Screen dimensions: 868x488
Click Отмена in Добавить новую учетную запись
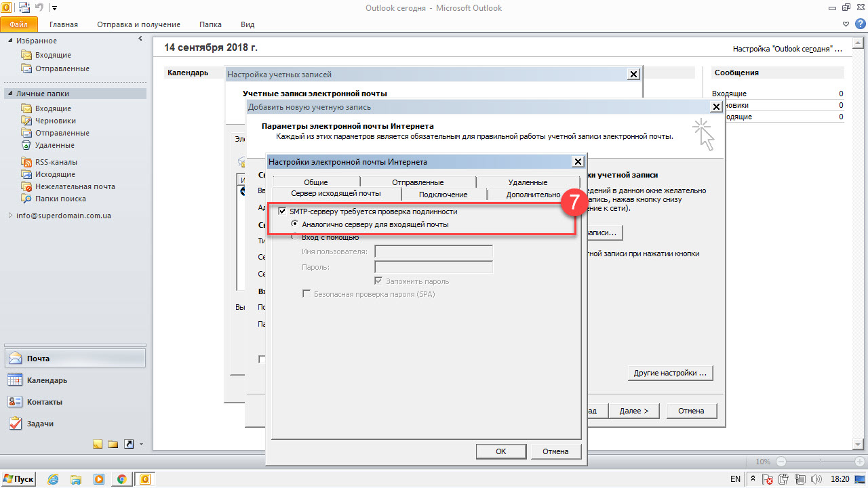[x=691, y=411]
